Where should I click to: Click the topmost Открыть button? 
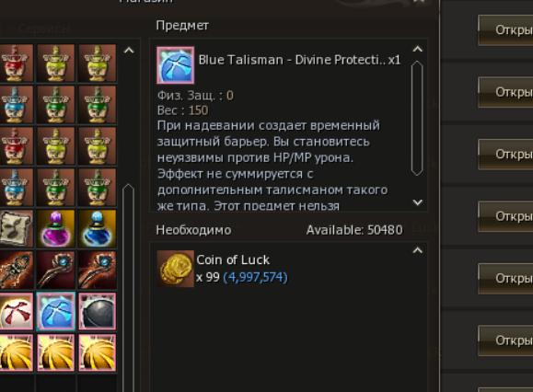505,29
